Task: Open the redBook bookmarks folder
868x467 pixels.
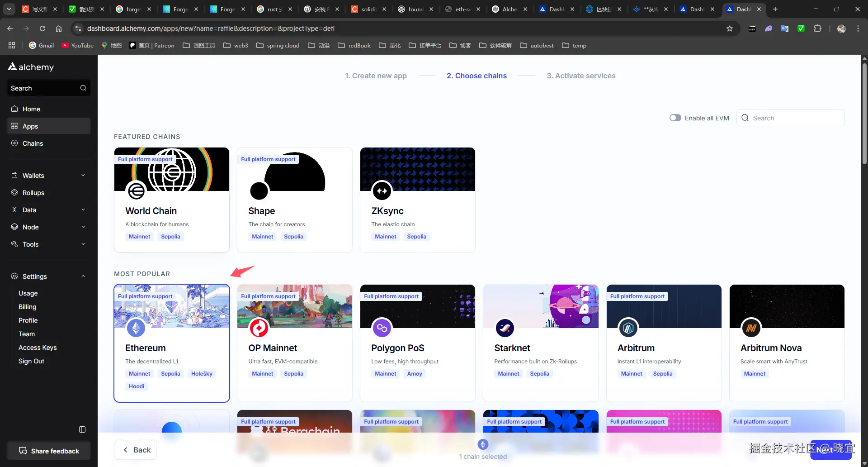Action: coord(354,45)
